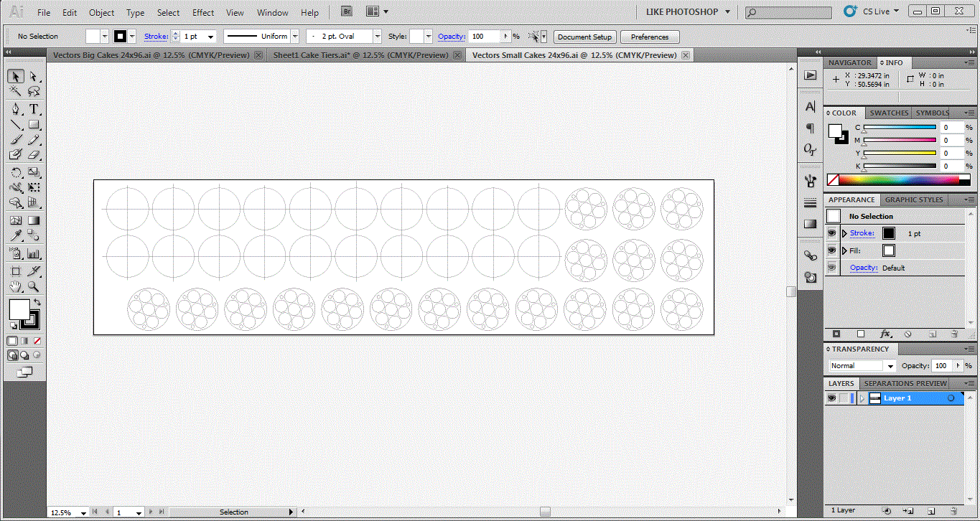Open the Character panel icon in dock

click(811, 107)
